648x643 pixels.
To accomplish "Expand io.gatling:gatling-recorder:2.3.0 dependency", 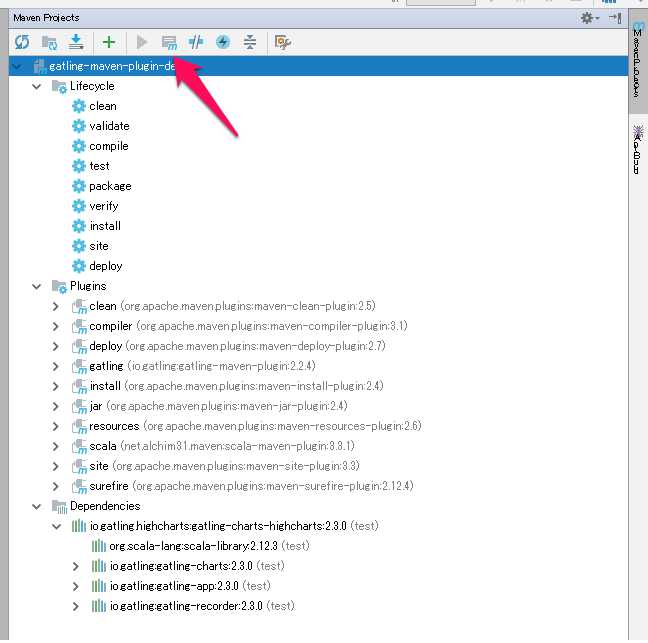I will (x=76, y=606).
